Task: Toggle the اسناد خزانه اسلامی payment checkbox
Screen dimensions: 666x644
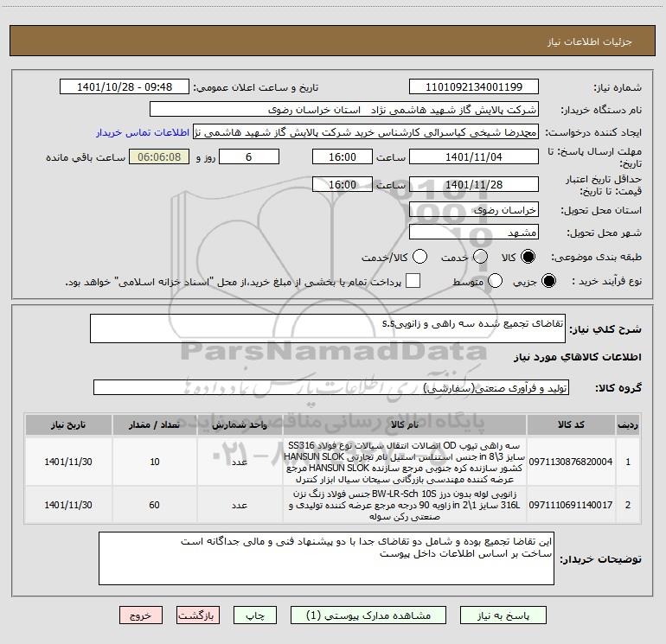Action: click(413, 281)
